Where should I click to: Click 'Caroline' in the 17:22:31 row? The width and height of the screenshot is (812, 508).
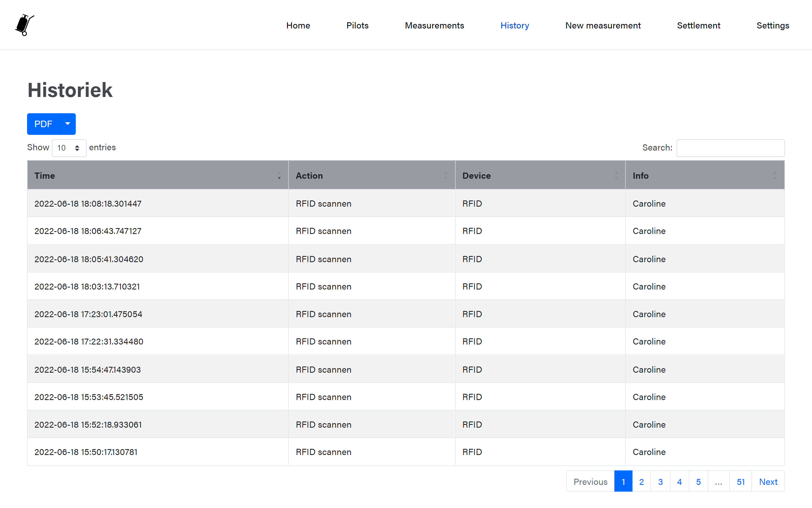[x=649, y=341]
